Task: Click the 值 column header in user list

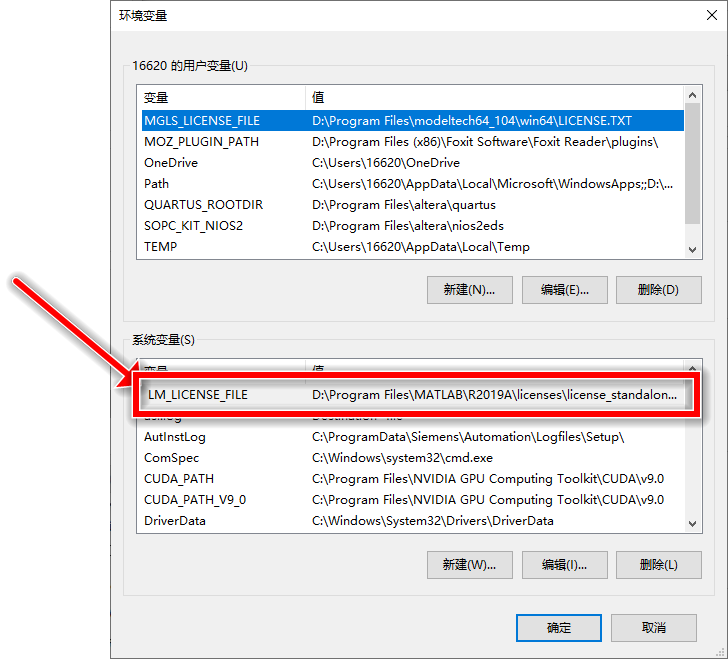Action: coord(318,98)
